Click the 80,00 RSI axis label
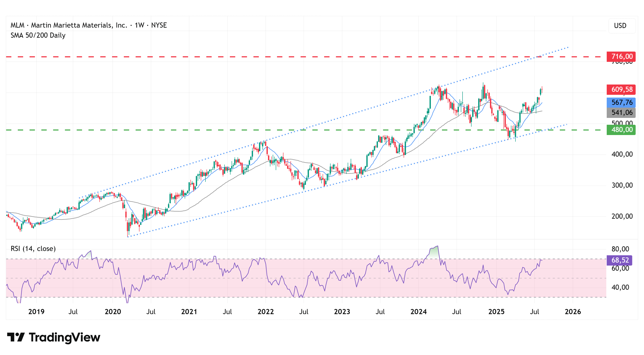The height and width of the screenshot is (355, 644). pyautogui.click(x=620, y=249)
